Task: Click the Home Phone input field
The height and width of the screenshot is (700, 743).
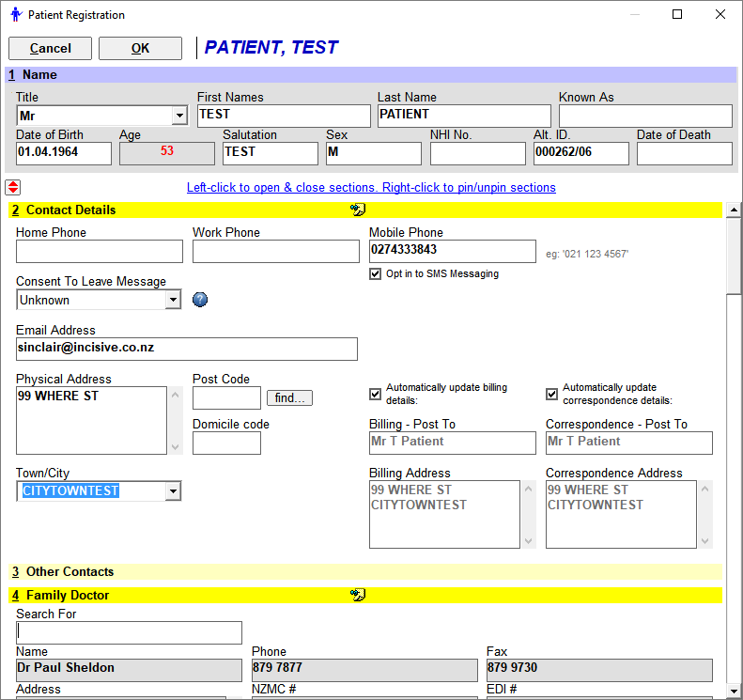Action: coord(100,251)
